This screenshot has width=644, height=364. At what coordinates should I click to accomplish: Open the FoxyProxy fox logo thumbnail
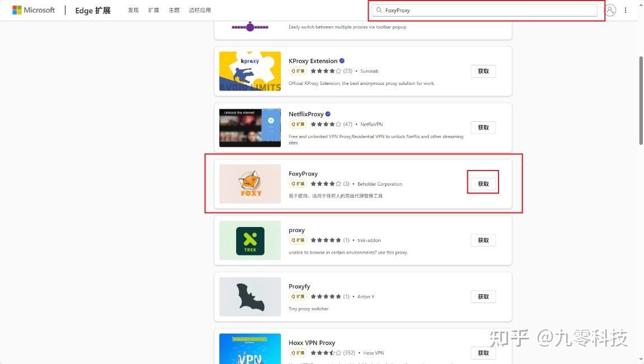pyautogui.click(x=250, y=184)
